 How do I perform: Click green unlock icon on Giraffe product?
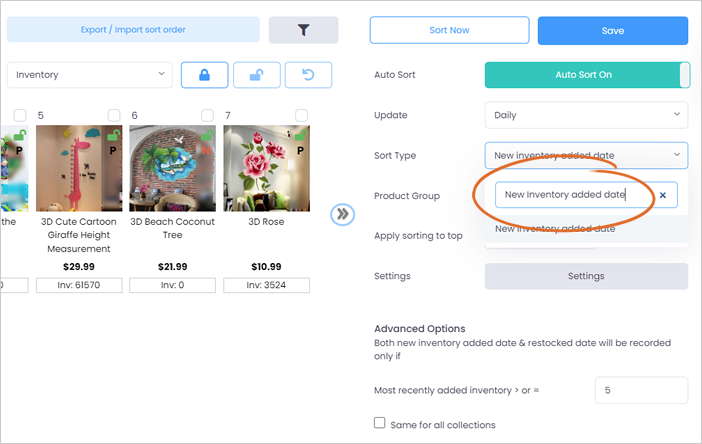click(114, 134)
